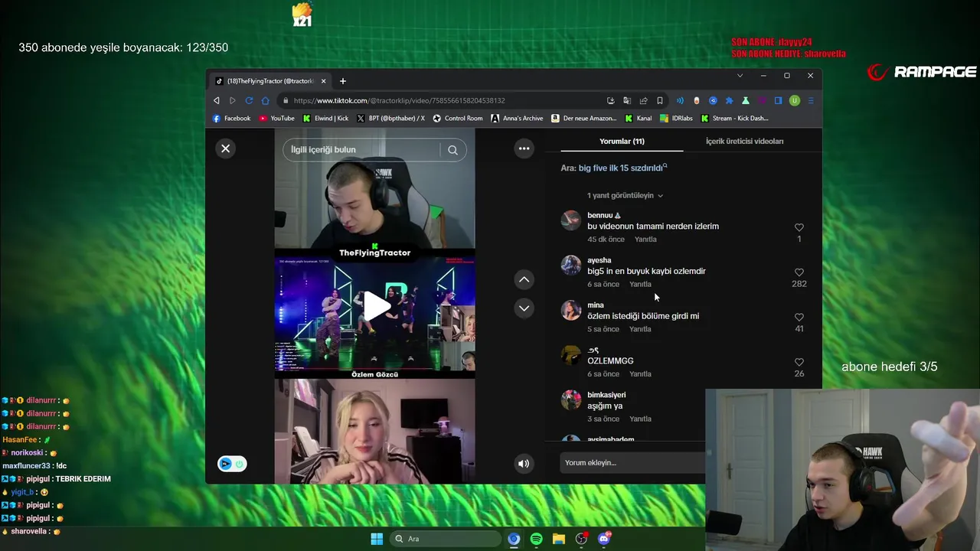Open the YouTube bookmark

[276, 119]
